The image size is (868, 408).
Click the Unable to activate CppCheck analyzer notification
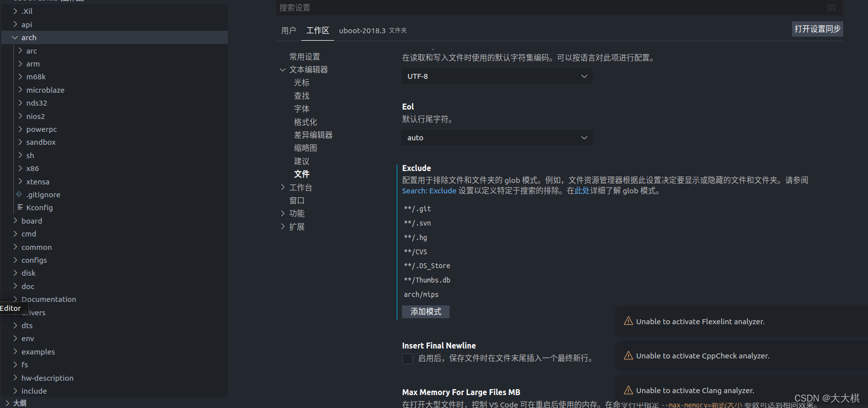pyautogui.click(x=742, y=356)
